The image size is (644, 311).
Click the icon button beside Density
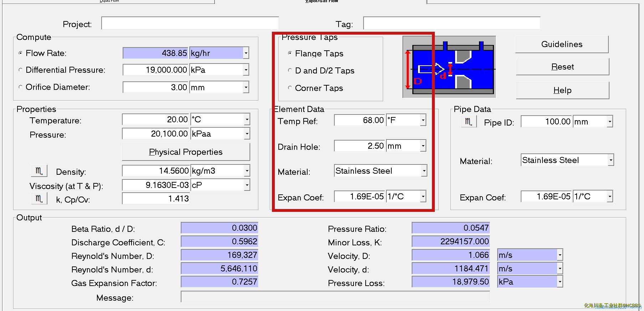pyautogui.click(x=39, y=171)
